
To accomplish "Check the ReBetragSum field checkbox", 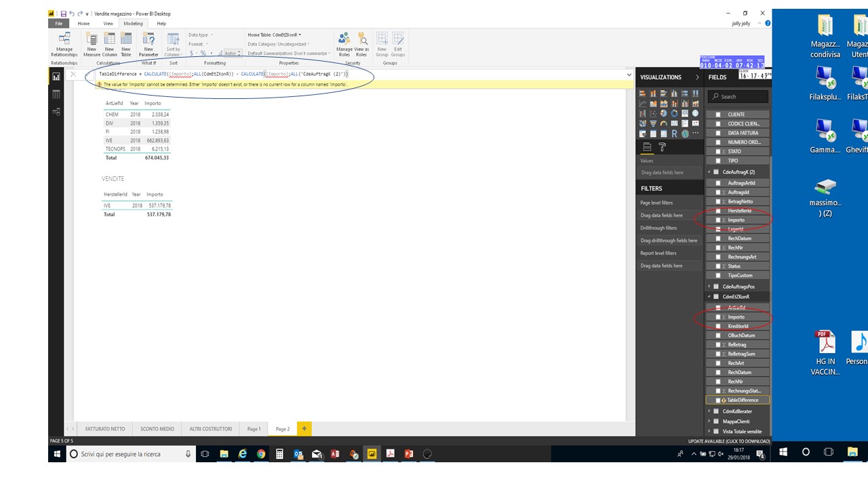I will (719, 354).
